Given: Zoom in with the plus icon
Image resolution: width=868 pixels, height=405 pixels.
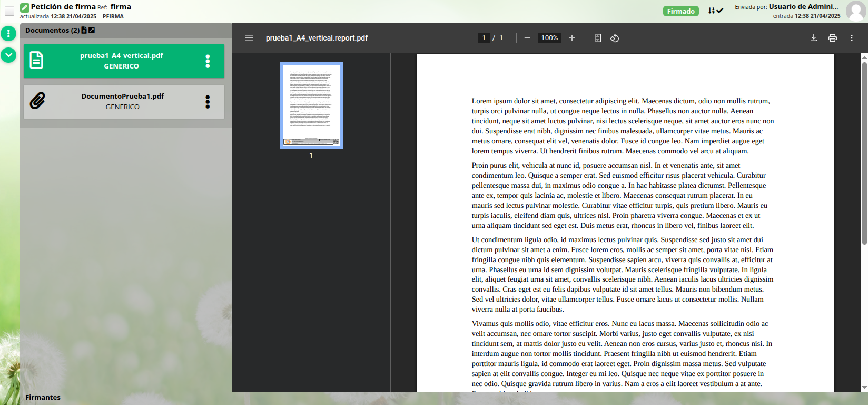Looking at the screenshot, I should [x=571, y=38].
